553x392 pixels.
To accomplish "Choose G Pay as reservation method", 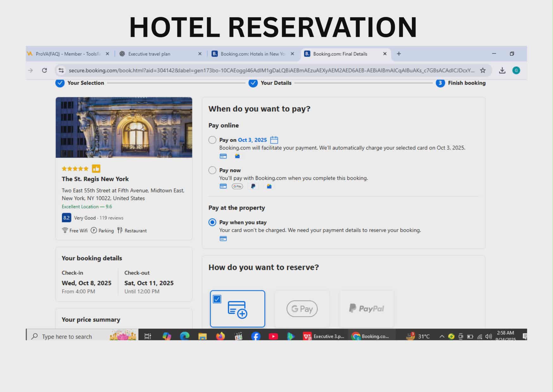I will 302,309.
